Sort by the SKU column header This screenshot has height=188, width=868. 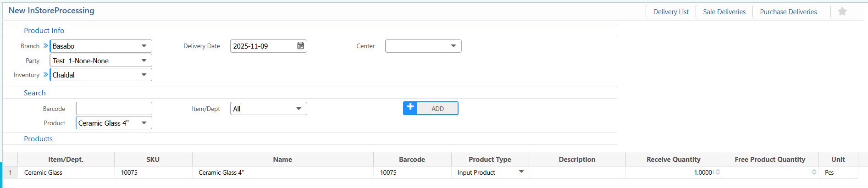153,160
